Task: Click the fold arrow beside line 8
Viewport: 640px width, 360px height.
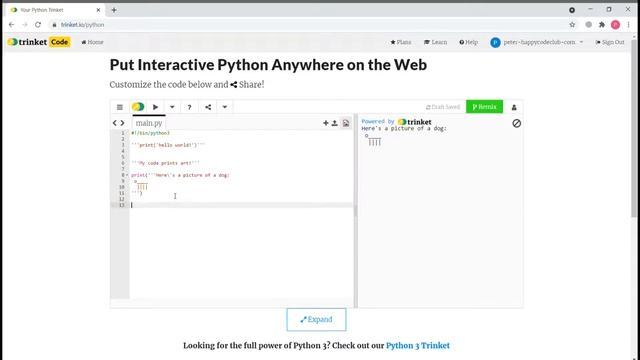Action: click(x=127, y=175)
